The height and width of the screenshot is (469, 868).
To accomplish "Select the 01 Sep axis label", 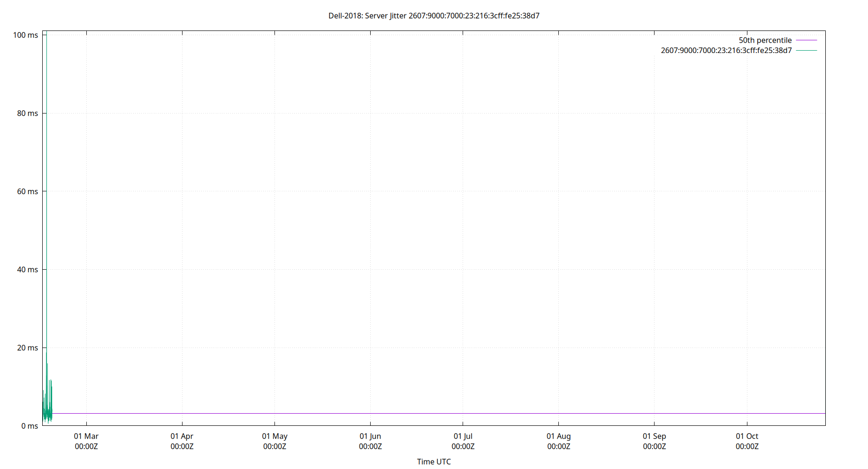I will (654, 436).
